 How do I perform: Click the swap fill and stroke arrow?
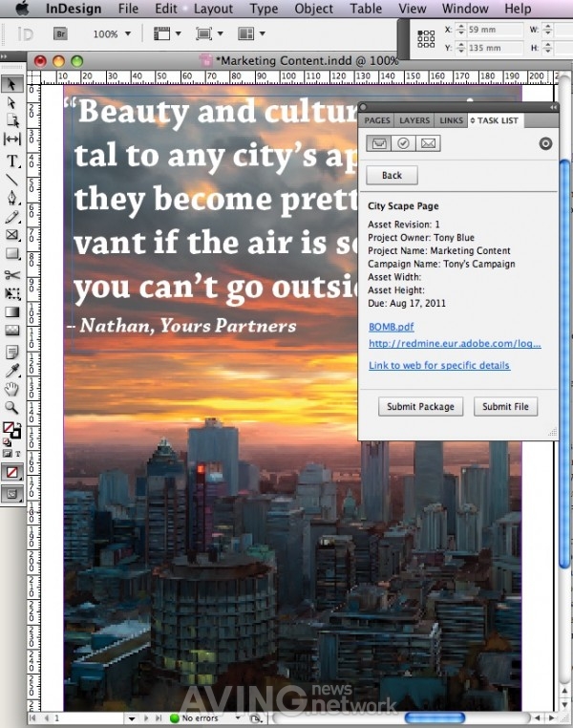(x=17, y=425)
